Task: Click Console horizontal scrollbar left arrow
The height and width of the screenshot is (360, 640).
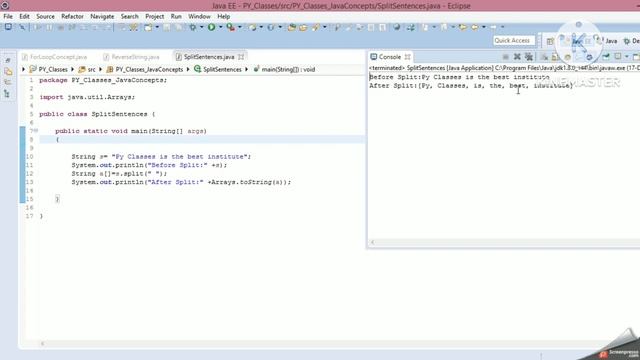Action: (372, 242)
